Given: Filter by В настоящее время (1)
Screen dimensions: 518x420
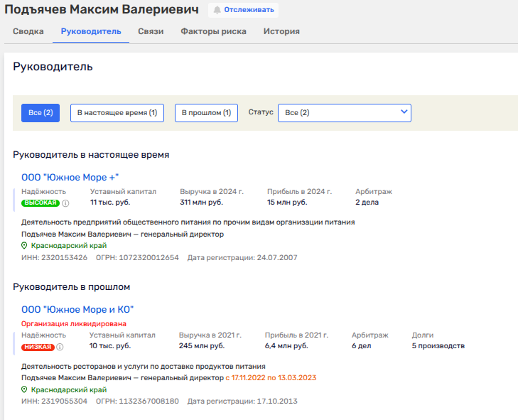Looking at the screenshot, I should point(117,113).
